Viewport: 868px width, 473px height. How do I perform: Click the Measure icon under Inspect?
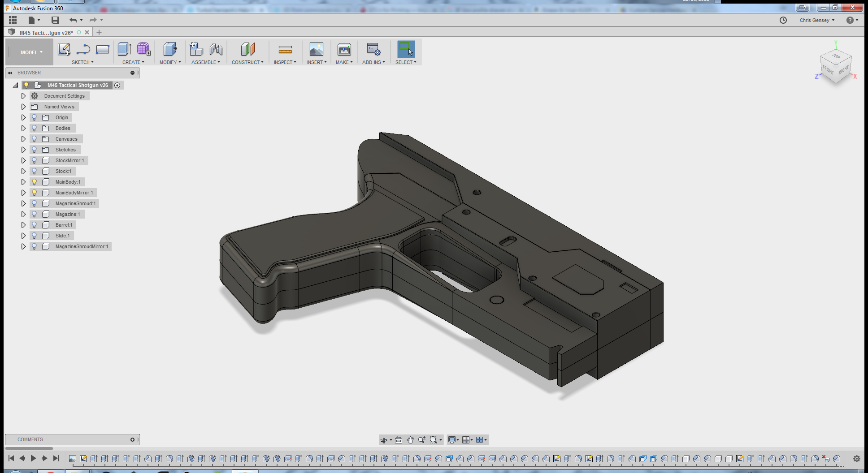285,49
